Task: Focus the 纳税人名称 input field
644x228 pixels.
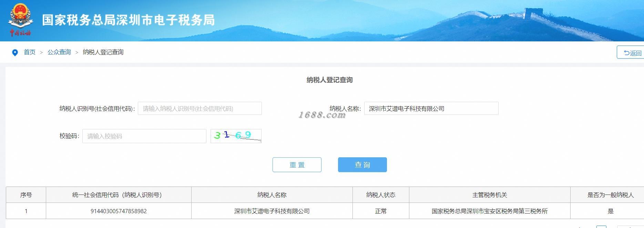Action: 431,108
